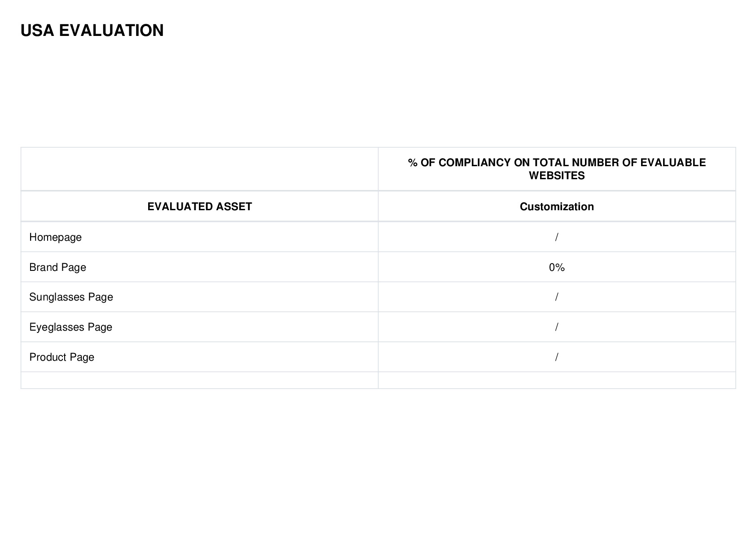The height and width of the screenshot is (535, 756).
Task: Click the slash value in Eyeglasses Page row
Action: (x=557, y=327)
